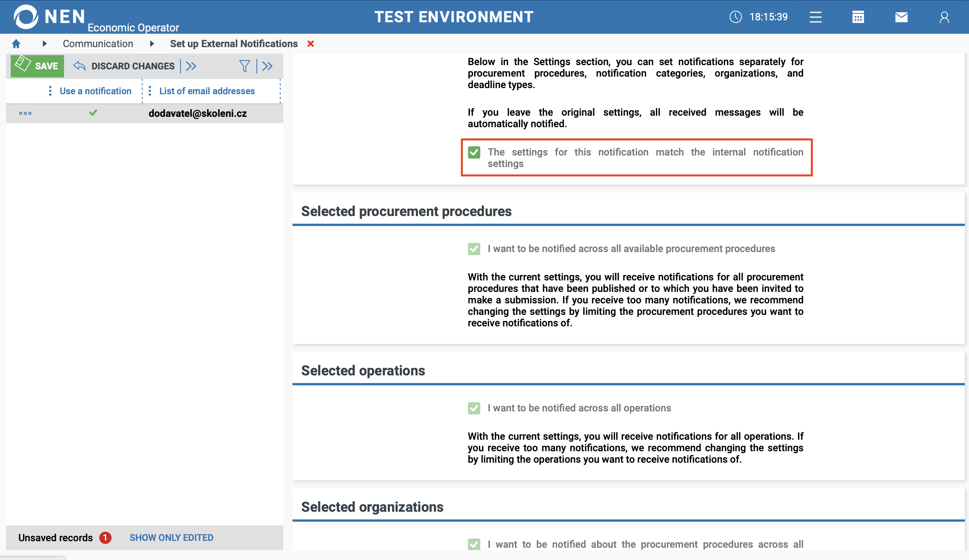This screenshot has height=560, width=969.
Task: Click SHOW ONLY EDITED link
Action: point(171,538)
